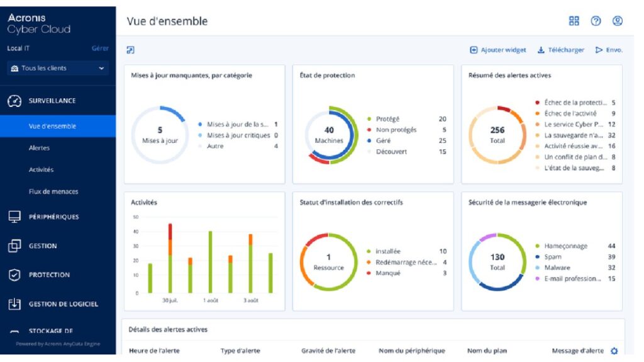Select the Échec de la protecti... alert entry

click(575, 103)
